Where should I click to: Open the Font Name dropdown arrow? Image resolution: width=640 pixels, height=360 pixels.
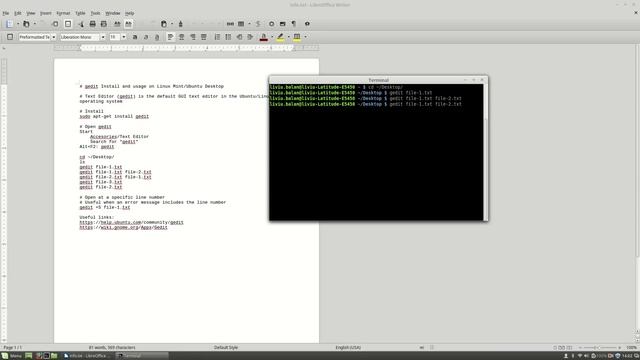[103, 37]
